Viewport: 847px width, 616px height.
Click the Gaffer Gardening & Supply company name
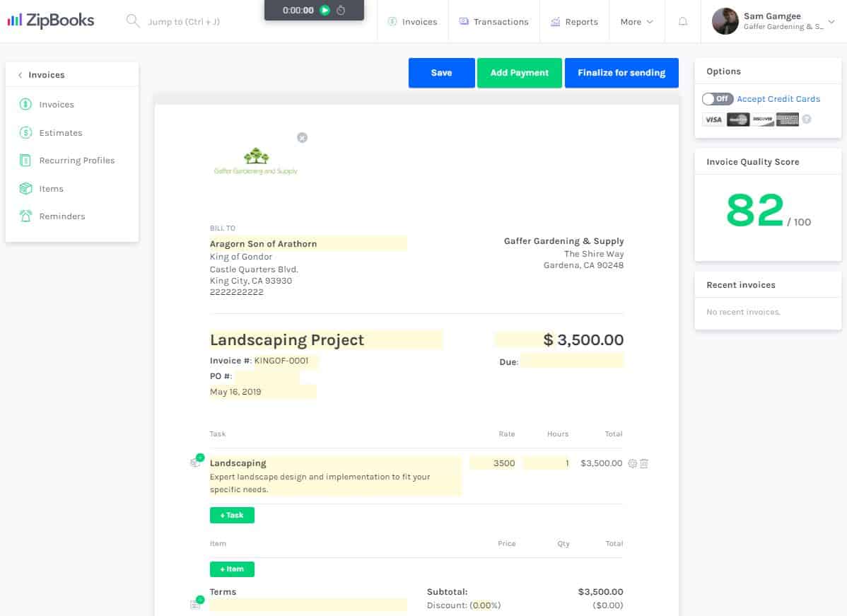coord(563,241)
